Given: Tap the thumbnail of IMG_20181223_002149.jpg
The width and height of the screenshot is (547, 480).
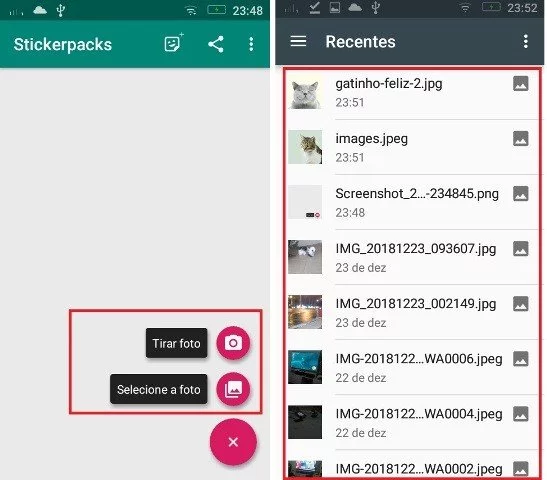Looking at the screenshot, I should [305, 312].
